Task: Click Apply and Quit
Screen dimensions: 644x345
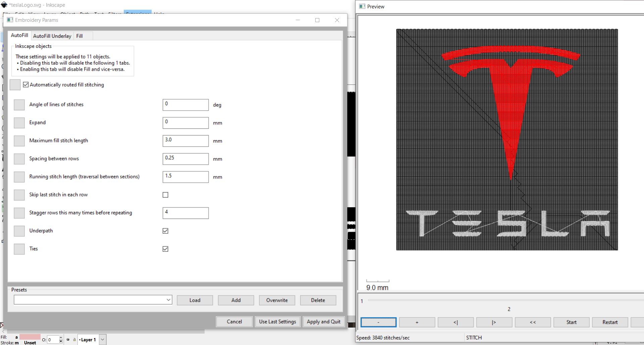Action: click(323, 322)
